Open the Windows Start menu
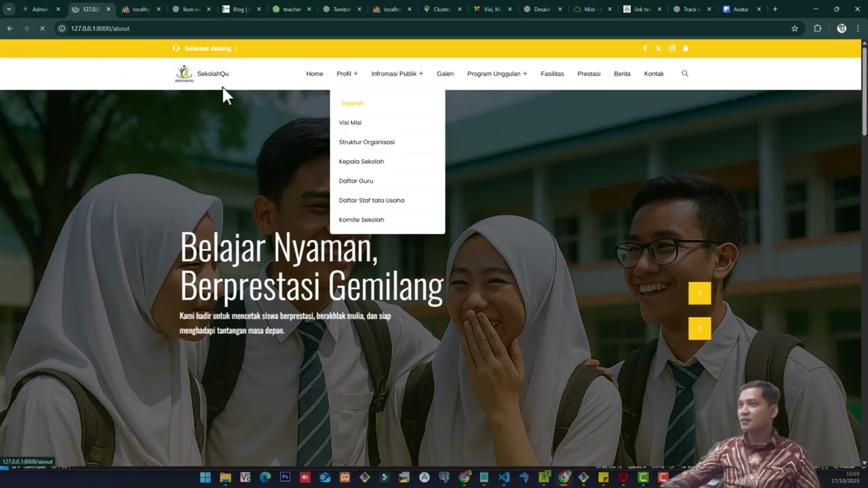 (205, 478)
